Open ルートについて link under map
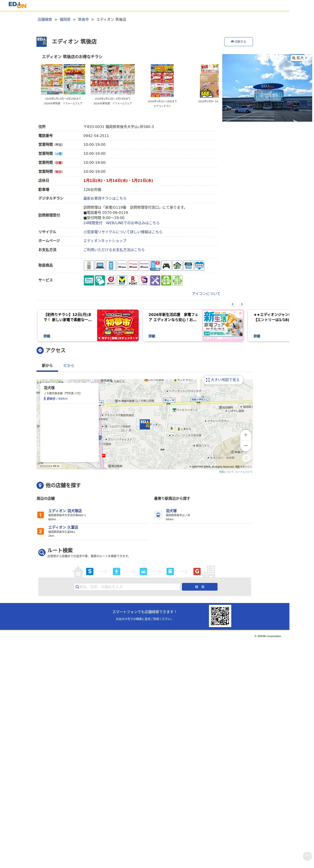314x868 pixels. click(x=244, y=472)
